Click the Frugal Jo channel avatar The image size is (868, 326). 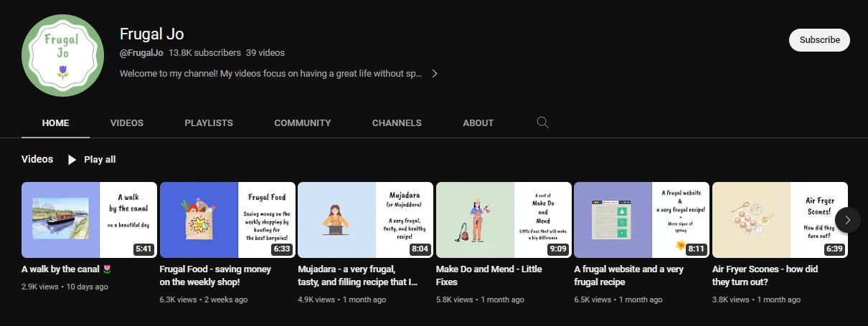coord(62,55)
